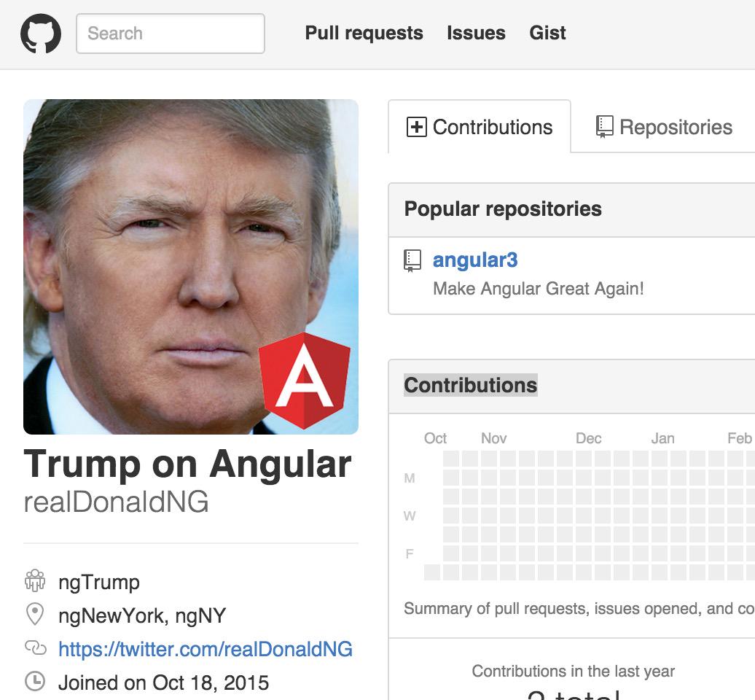Open the twitter.com/realDonaldNG link
The width and height of the screenshot is (755, 700).
206,650
